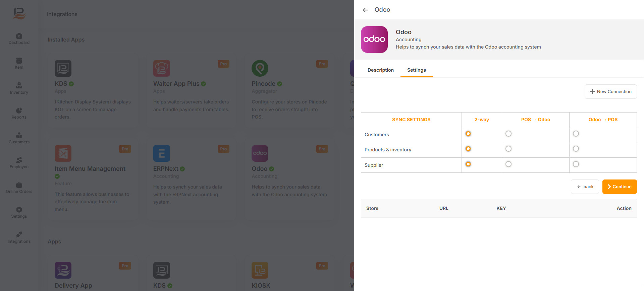Click the back arrow next to Odoo title
This screenshot has height=291, width=644.
366,10
